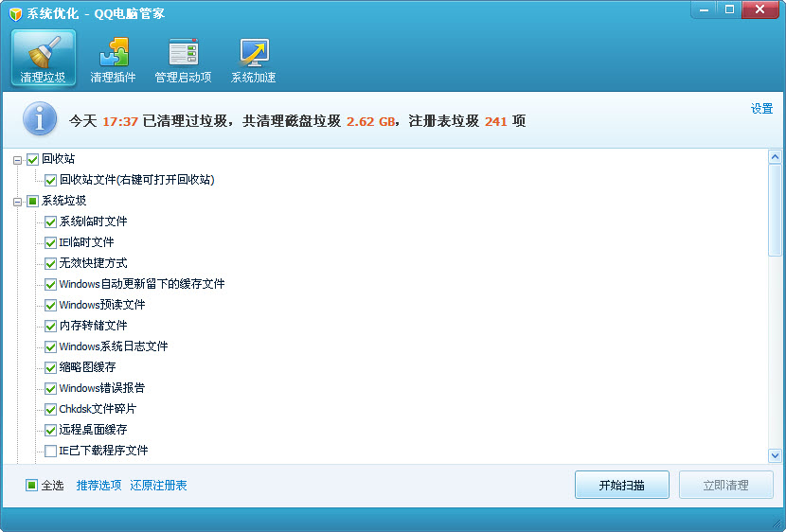Viewport: 786px width, 532px height.
Task: Uncheck Windows预读文件 checkbox
Action: (x=50, y=305)
